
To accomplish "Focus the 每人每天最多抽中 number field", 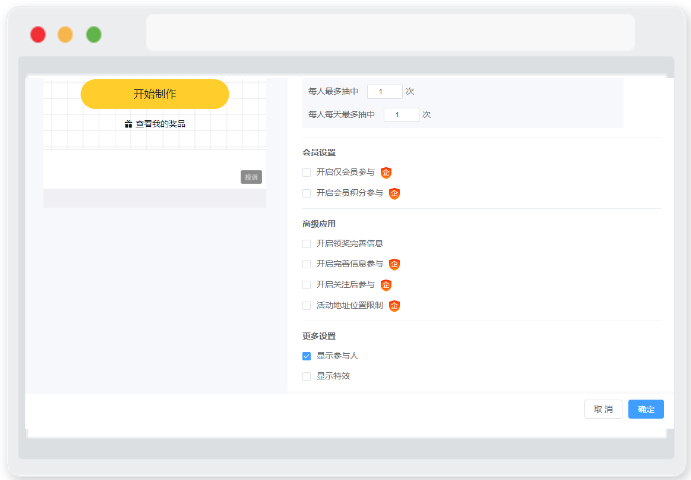I will click(401, 115).
